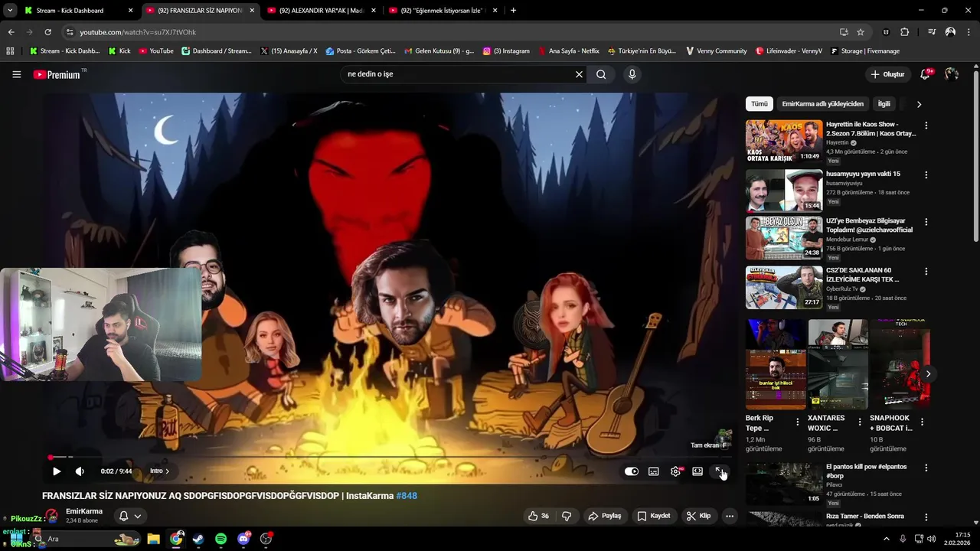
Task: Start voice search with the microphone
Action: [x=632, y=74]
